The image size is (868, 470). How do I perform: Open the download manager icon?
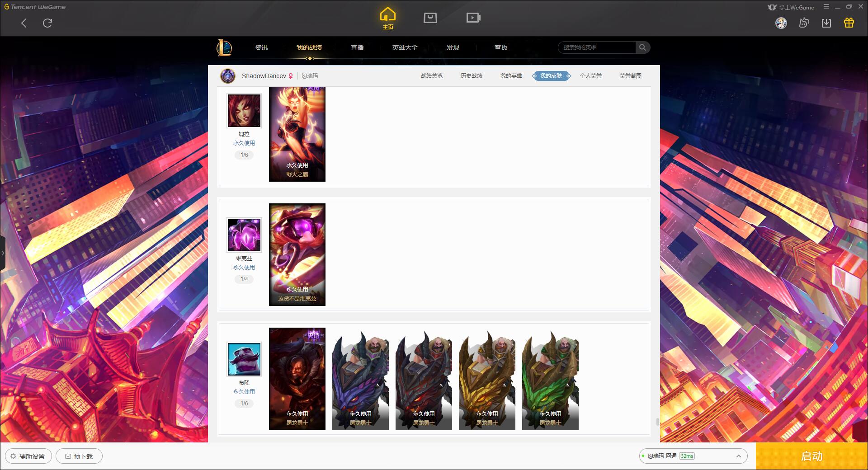826,23
